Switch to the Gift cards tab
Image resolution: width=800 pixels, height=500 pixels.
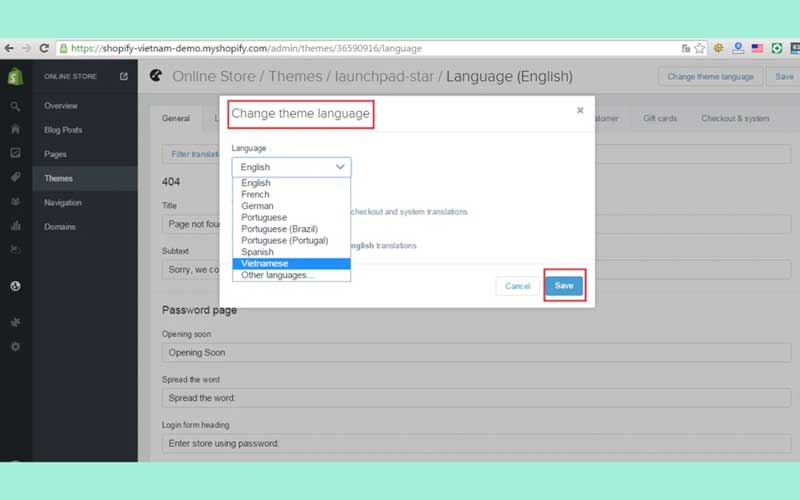point(660,118)
